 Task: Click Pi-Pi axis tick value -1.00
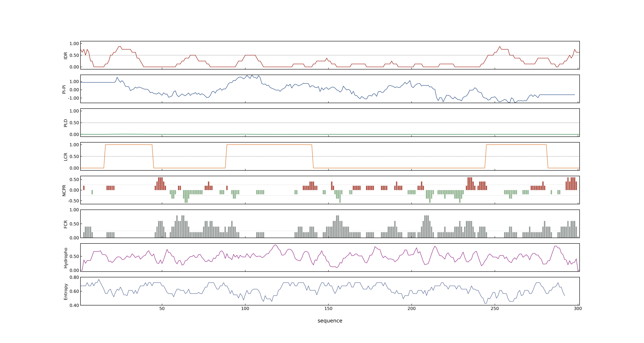pos(73,98)
